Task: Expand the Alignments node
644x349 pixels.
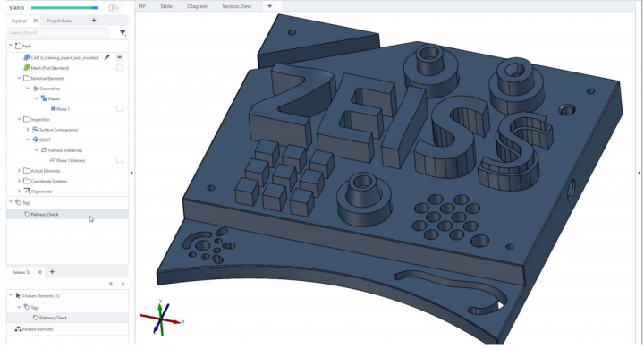Action: 19,192
